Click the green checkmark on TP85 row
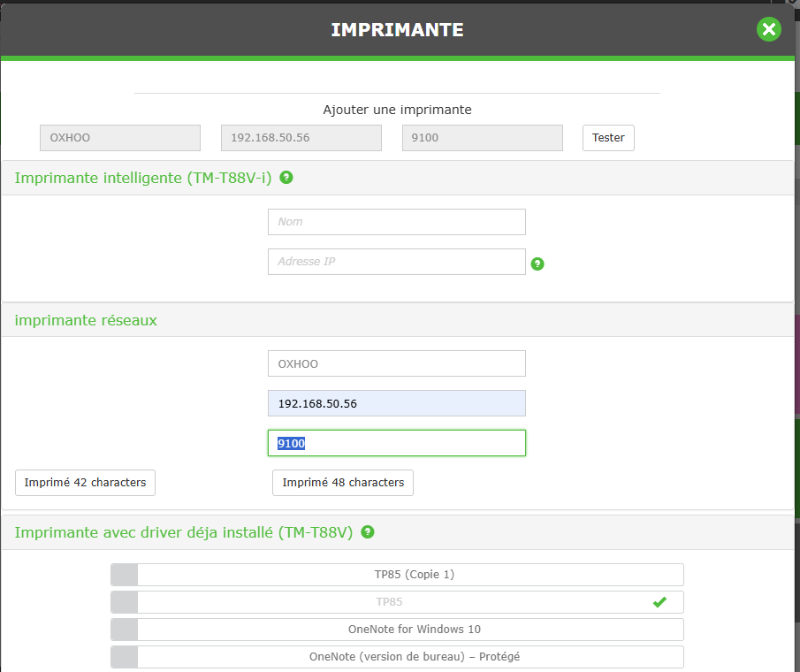 [x=659, y=602]
